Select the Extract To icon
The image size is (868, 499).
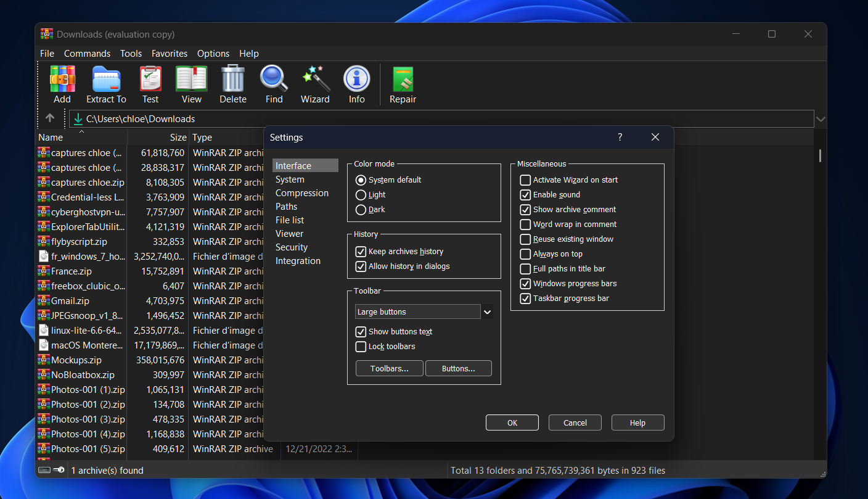tap(105, 83)
